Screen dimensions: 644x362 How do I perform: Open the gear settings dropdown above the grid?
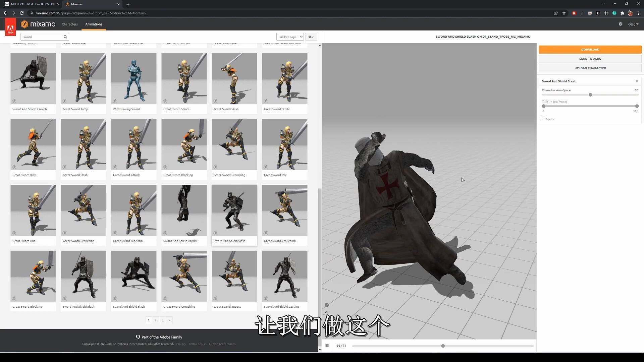point(311,37)
